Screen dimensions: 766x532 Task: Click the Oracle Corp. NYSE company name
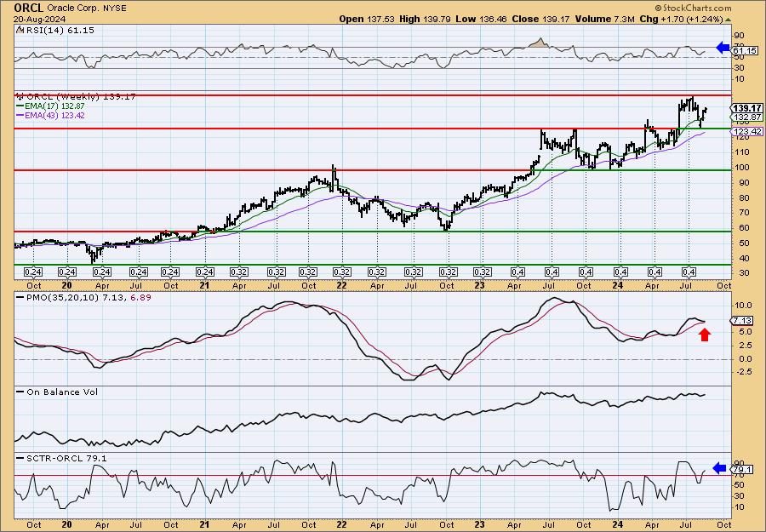86,9
